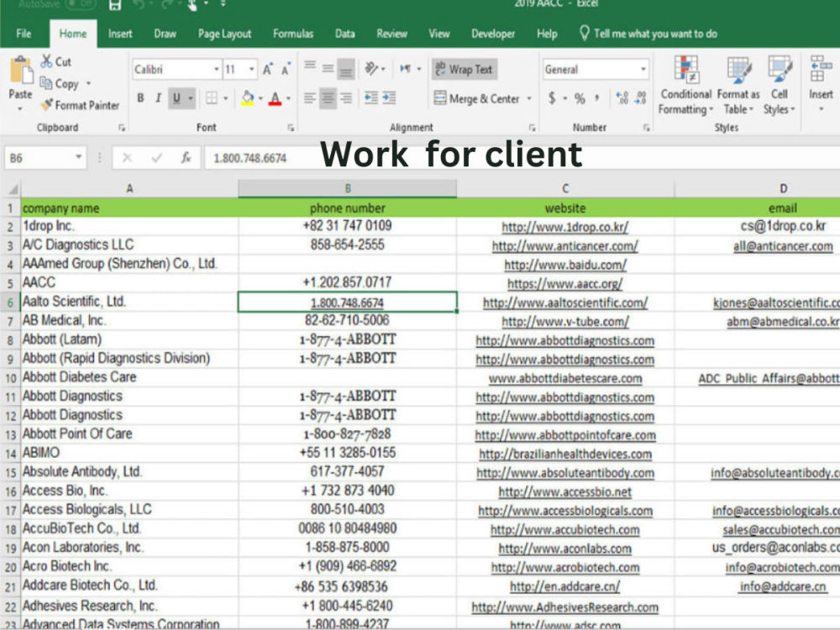Open Name Box dropdown arrow
The image size is (840, 630).
pos(78,158)
